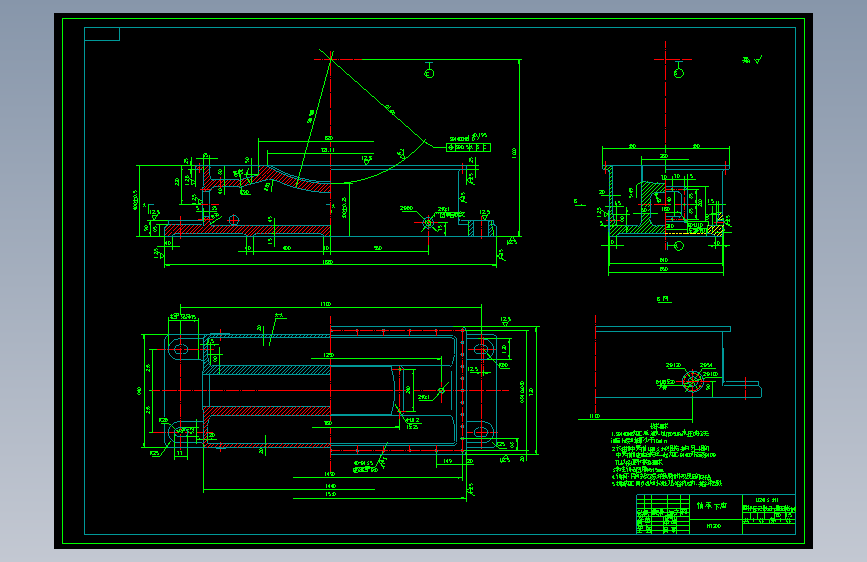Select the bottom-right slotted hole in plan view

tap(480, 431)
